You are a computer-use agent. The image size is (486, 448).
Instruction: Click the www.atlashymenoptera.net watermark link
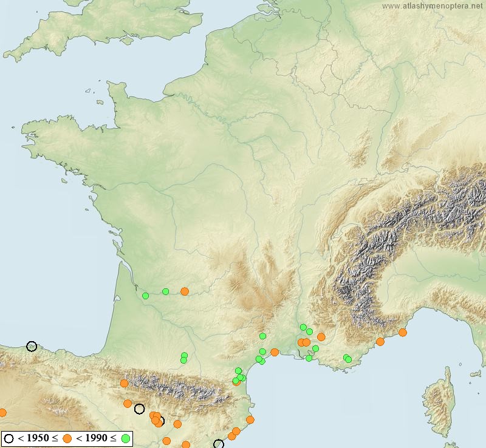(434, 6)
